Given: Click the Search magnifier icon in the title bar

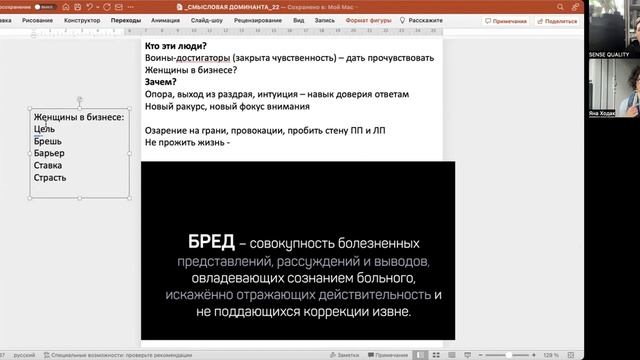Looking at the screenshot, I should click(x=560, y=7).
